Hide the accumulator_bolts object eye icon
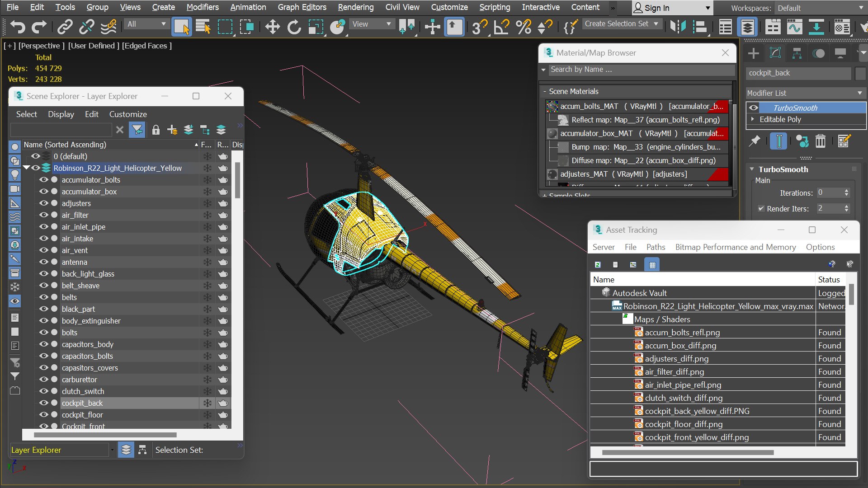868x488 pixels. pos(44,180)
